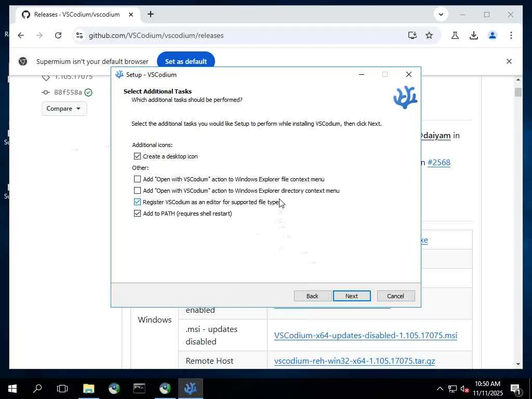Click the install app icon in address bar
This screenshot has width=532, height=399.
pyautogui.click(x=412, y=35)
